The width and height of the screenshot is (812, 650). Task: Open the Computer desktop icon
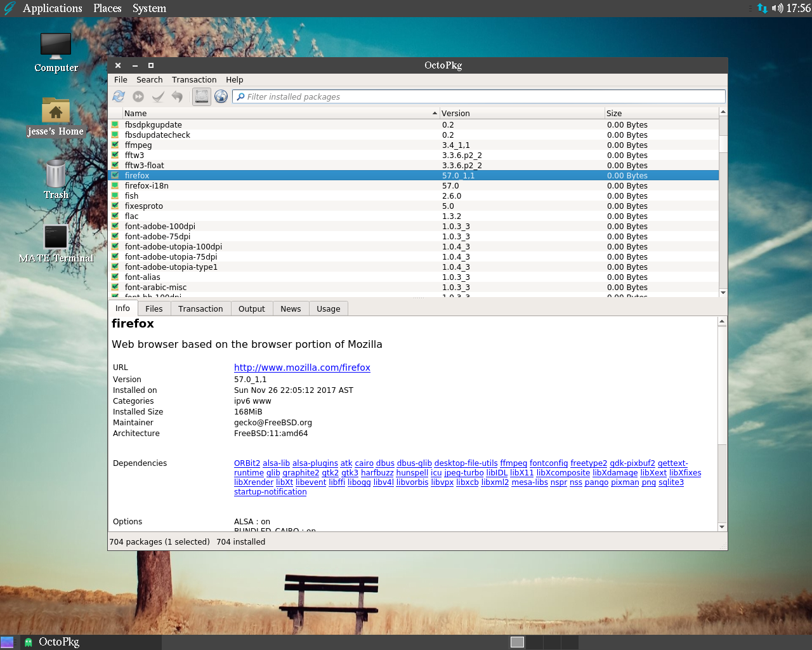pos(56,53)
